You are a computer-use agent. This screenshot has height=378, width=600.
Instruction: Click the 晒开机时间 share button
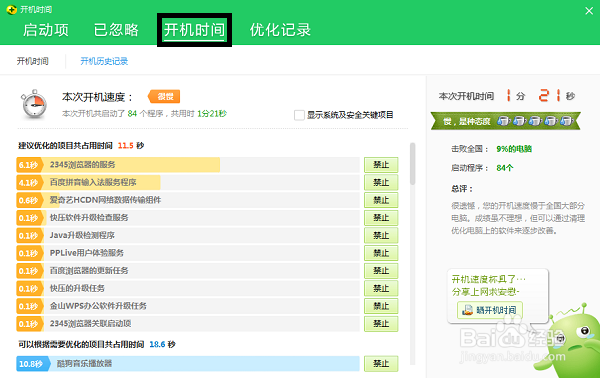point(490,310)
